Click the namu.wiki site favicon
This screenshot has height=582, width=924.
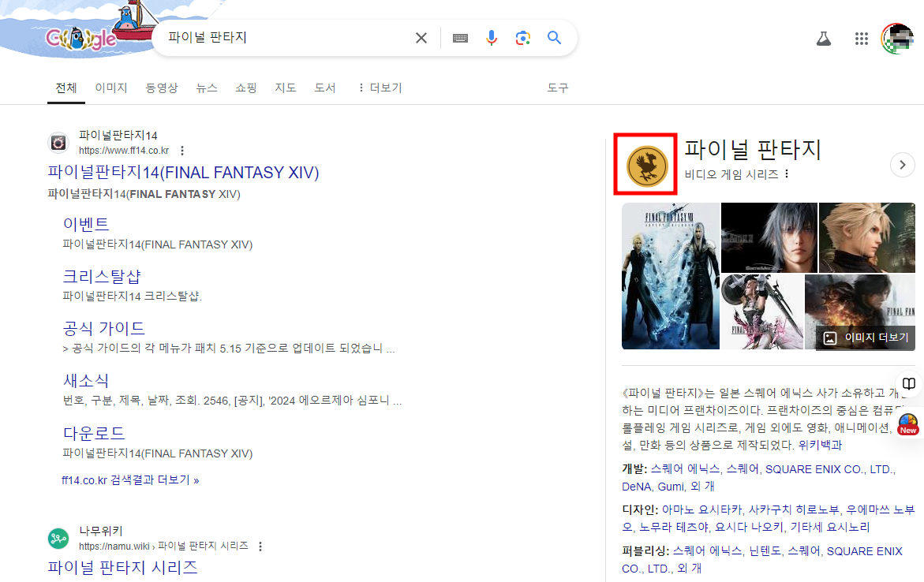pos(58,539)
